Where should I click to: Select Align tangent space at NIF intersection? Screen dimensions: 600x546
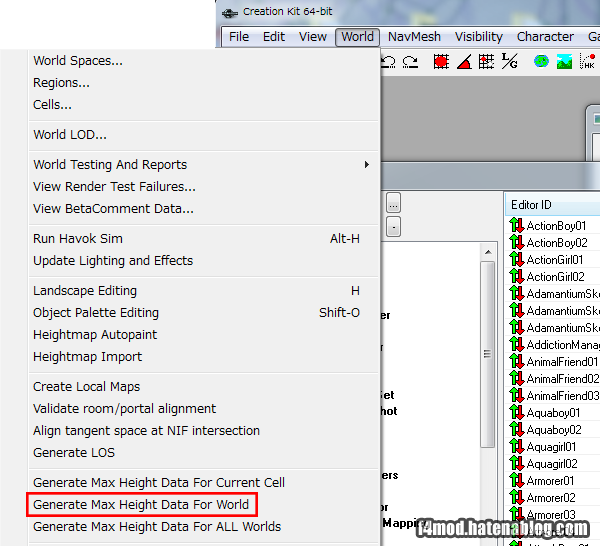[x=204, y=430]
